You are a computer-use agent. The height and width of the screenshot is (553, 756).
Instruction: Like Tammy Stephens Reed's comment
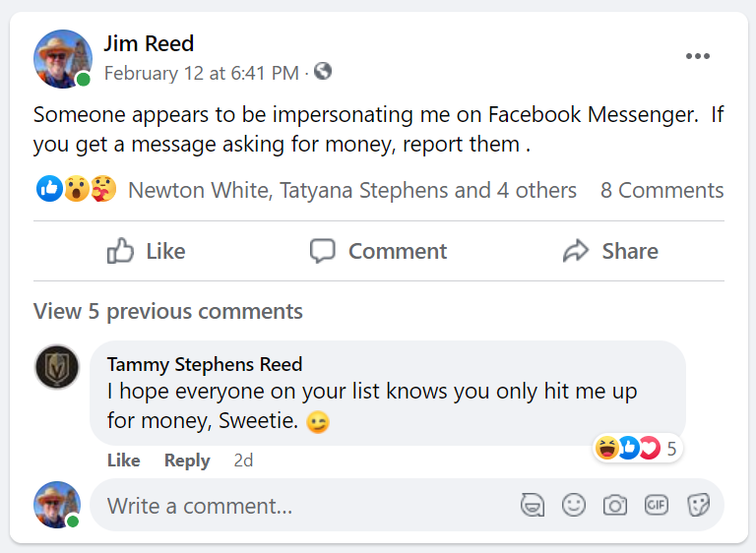[123, 461]
